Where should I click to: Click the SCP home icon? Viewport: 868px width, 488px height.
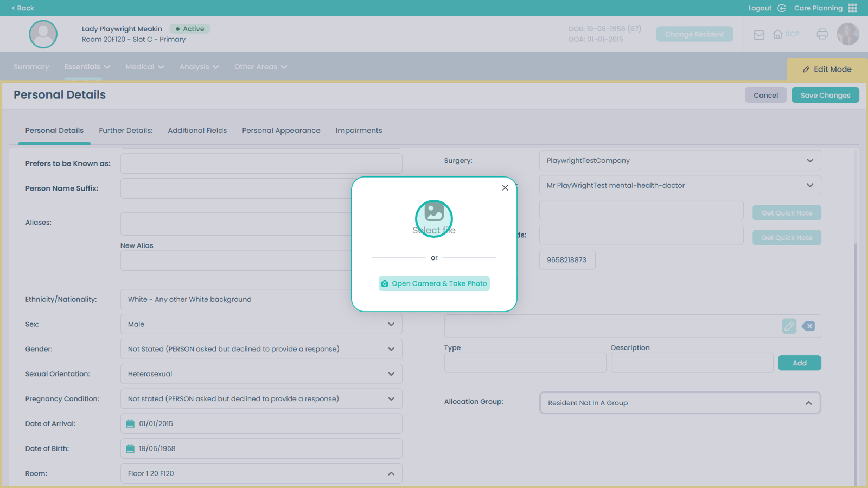pos(778,35)
